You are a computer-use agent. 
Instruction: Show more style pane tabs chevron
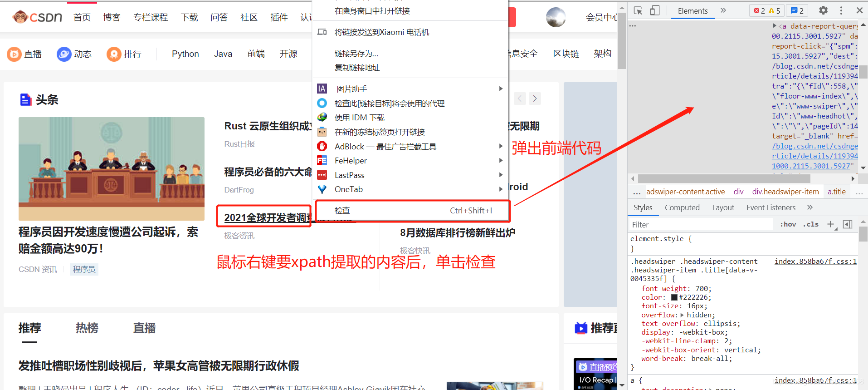coord(810,207)
